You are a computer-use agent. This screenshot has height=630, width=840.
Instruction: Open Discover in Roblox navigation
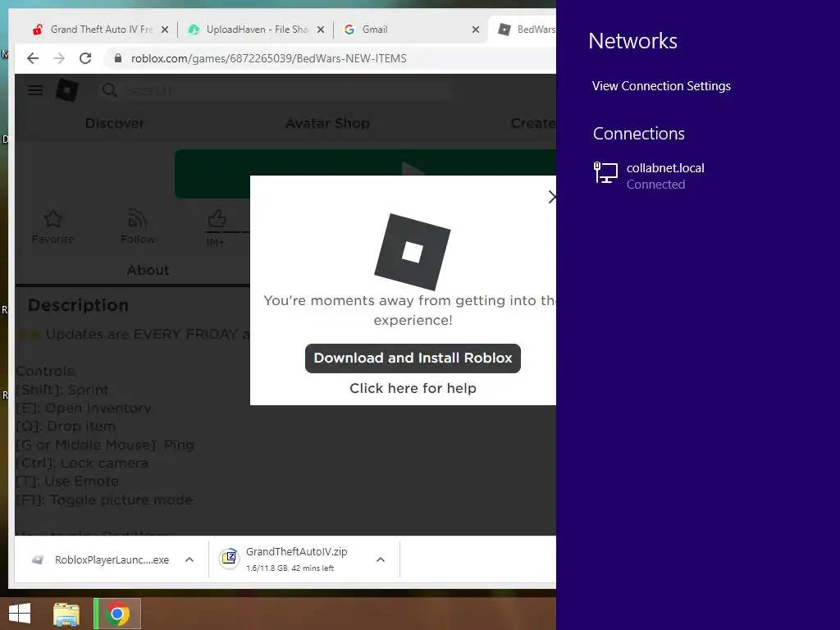pos(115,123)
